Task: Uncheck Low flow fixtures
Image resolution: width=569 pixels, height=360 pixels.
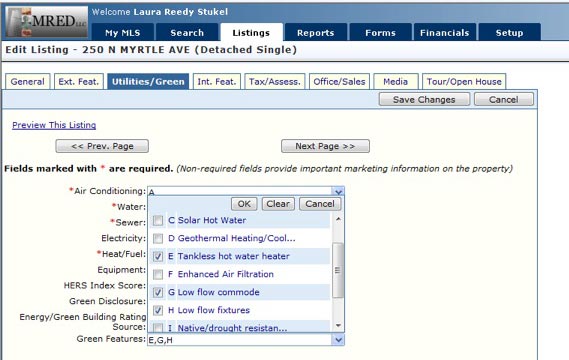Action: tap(158, 310)
